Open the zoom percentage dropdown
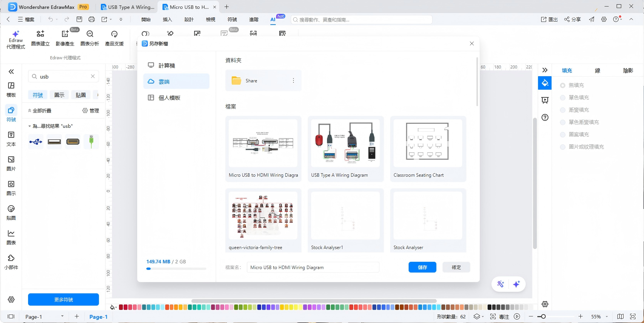The image size is (644, 323). tap(607, 316)
